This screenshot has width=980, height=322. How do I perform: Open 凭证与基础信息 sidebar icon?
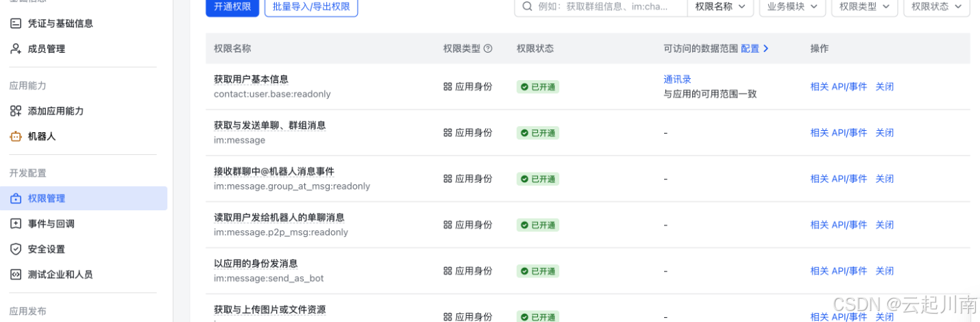click(x=16, y=23)
